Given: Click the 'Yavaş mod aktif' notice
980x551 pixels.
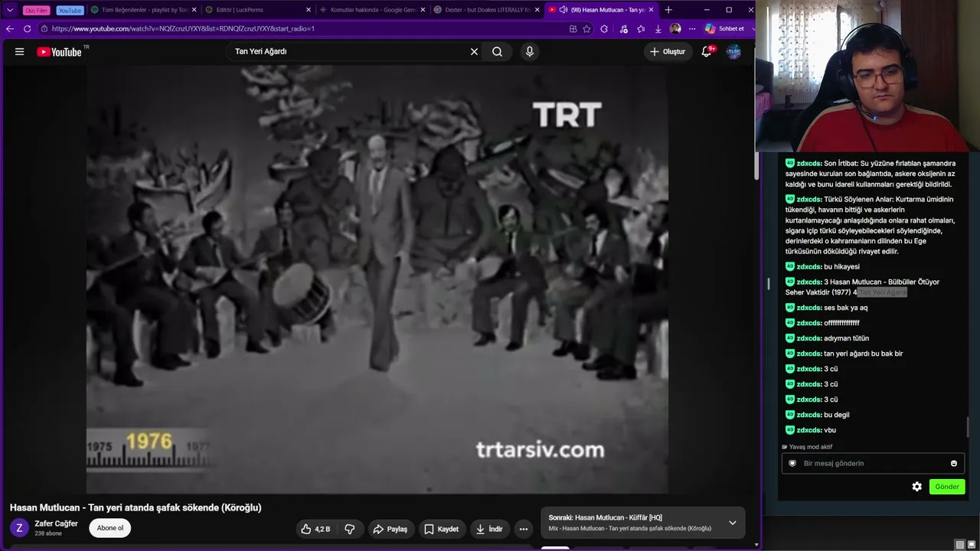Looking at the screenshot, I should (807, 447).
